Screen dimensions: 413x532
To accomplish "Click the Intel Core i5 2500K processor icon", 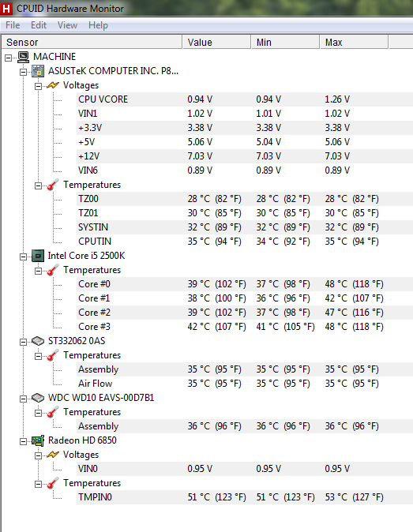I will 38,256.
